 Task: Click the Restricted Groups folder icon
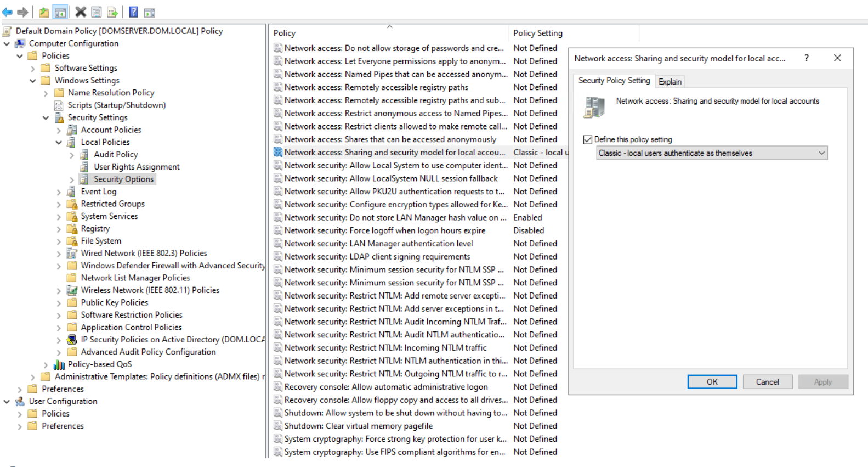[x=72, y=204]
